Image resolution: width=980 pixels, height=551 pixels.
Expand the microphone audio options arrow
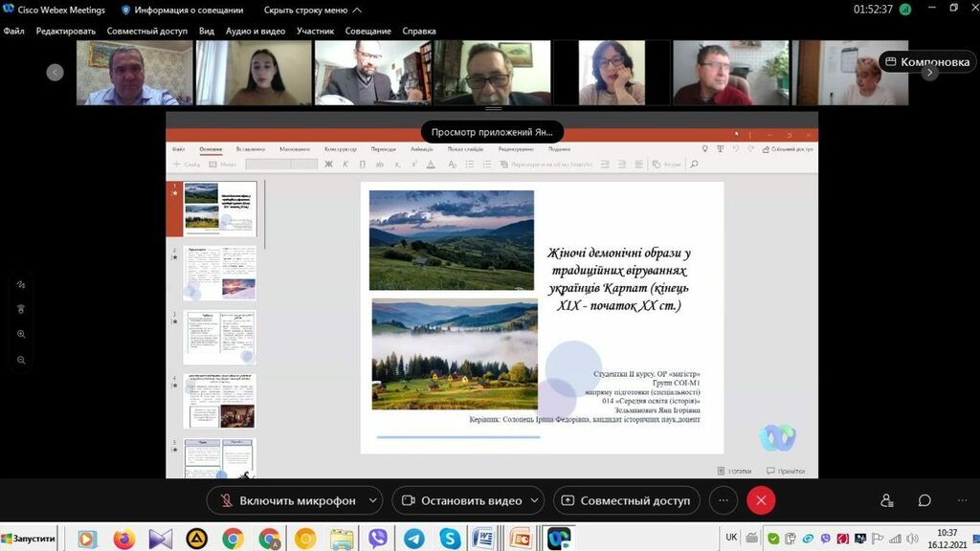(x=372, y=500)
